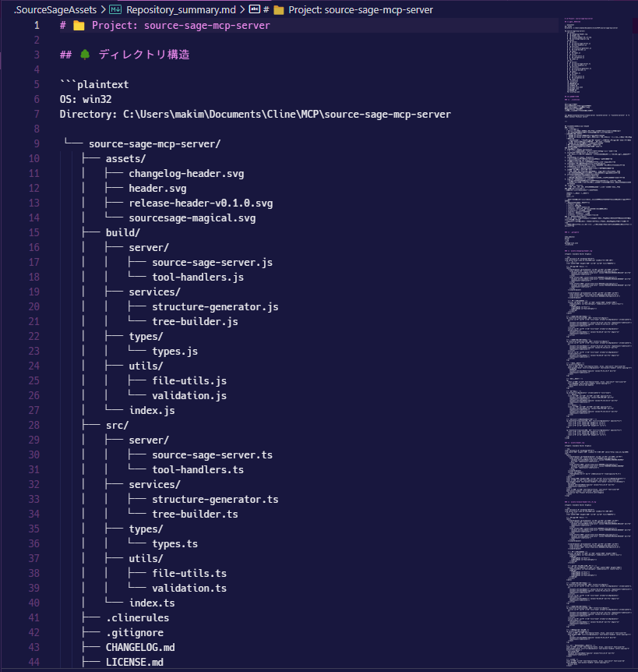Click line number 28 in the gutter

[33, 426]
